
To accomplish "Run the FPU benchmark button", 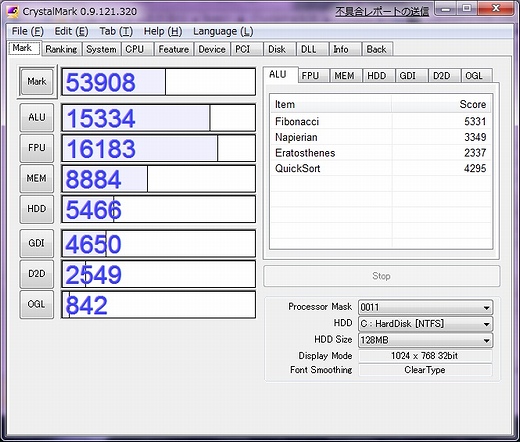I will click(37, 148).
